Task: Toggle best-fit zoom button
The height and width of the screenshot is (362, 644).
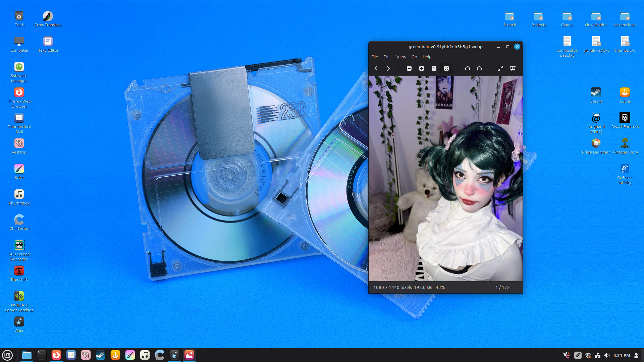Action: pyautogui.click(x=446, y=68)
